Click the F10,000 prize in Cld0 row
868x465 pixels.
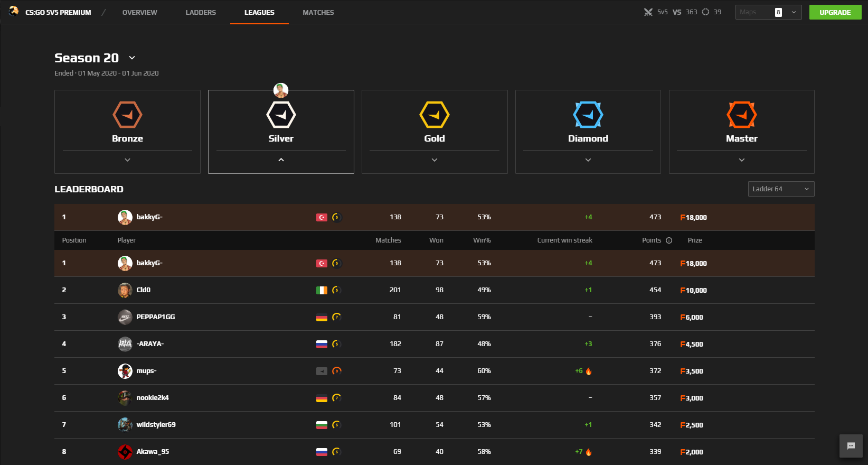coord(694,290)
